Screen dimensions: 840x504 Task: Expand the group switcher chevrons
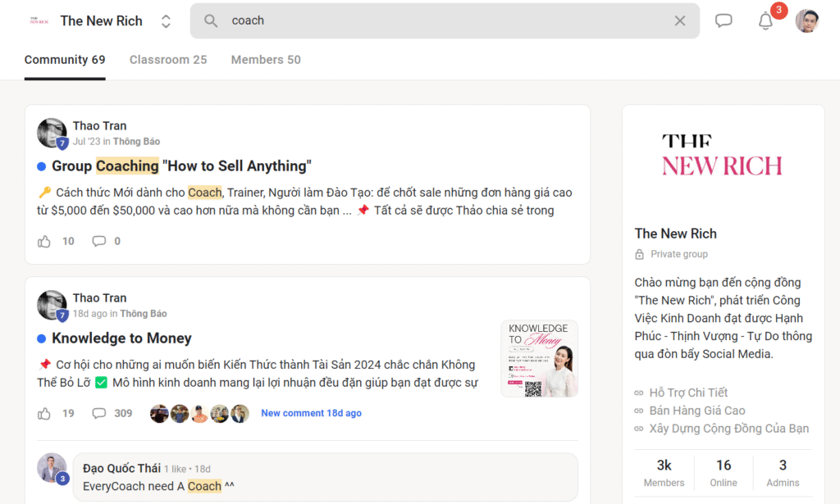point(166,20)
